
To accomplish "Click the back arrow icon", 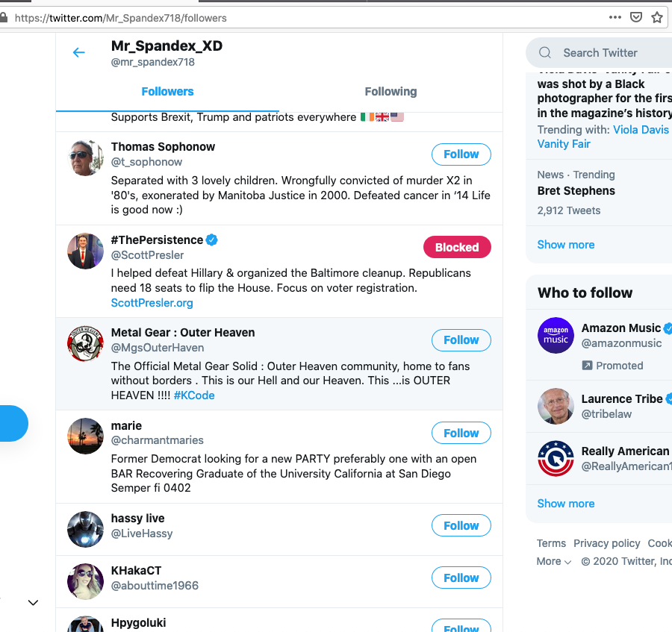I will 78,52.
